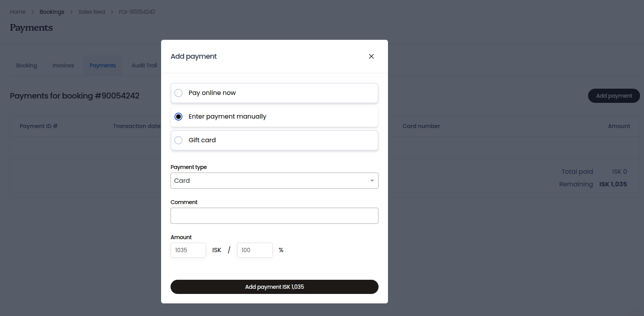Click the Remaining ISK 1,035 value
Screen dimensions: 644x316
pyautogui.click(x=613, y=184)
